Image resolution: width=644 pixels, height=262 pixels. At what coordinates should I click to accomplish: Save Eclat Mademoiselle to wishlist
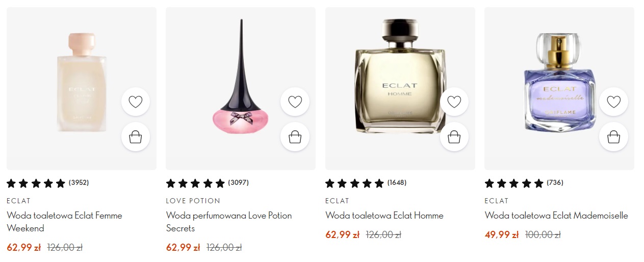613,102
